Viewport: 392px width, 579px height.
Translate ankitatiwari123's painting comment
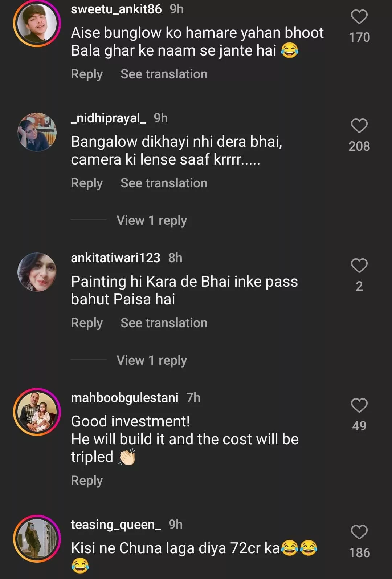164,323
